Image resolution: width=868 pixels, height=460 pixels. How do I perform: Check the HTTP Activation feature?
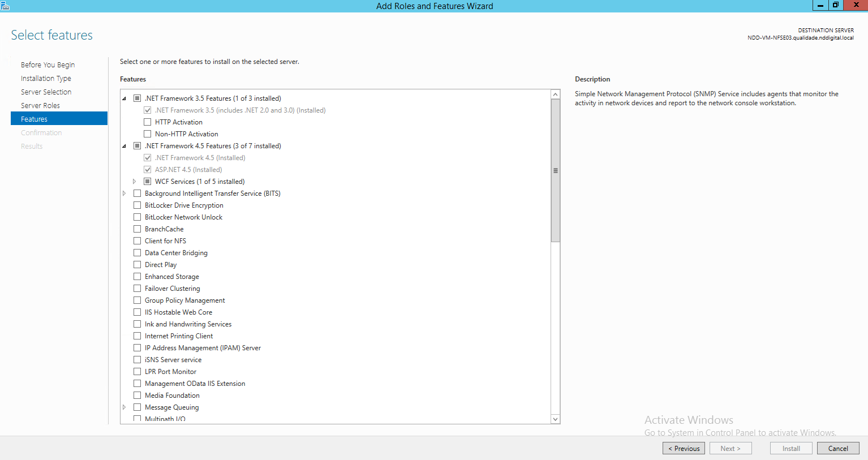pyautogui.click(x=148, y=122)
